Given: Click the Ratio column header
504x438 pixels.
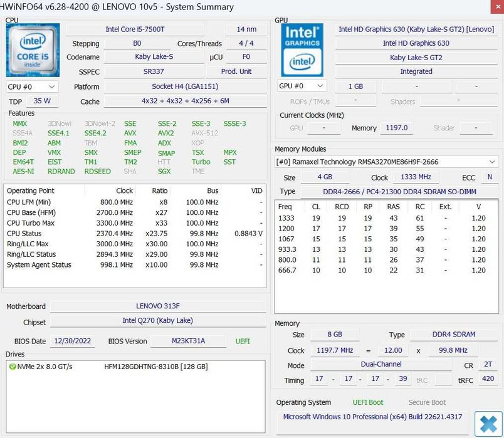Looking at the screenshot, I should tap(153, 190).
